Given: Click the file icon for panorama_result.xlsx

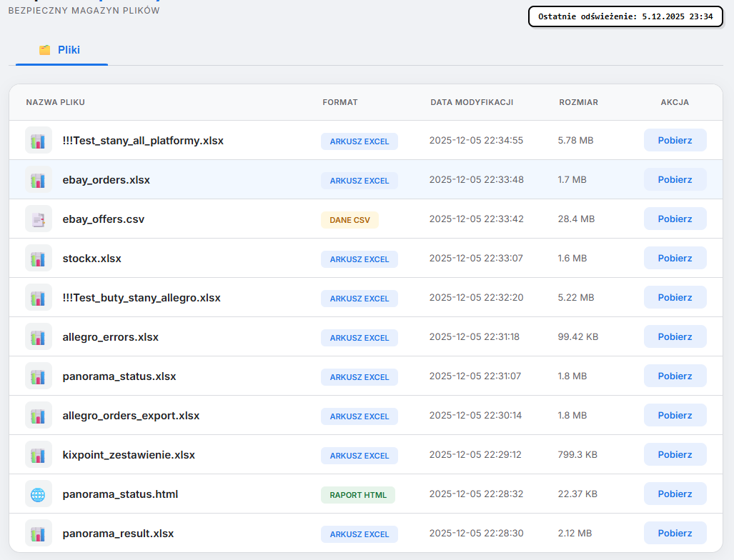Looking at the screenshot, I should coord(39,534).
